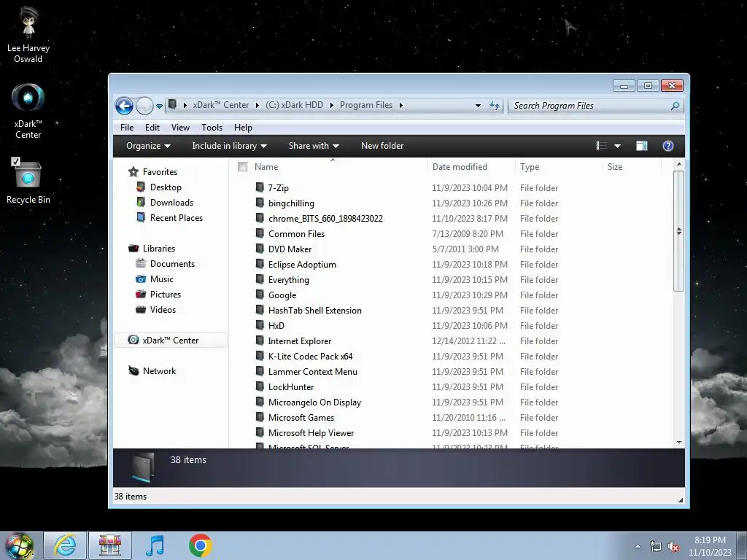The height and width of the screenshot is (560, 747).
Task: Sort by Date modified column header
Action: [471, 167]
